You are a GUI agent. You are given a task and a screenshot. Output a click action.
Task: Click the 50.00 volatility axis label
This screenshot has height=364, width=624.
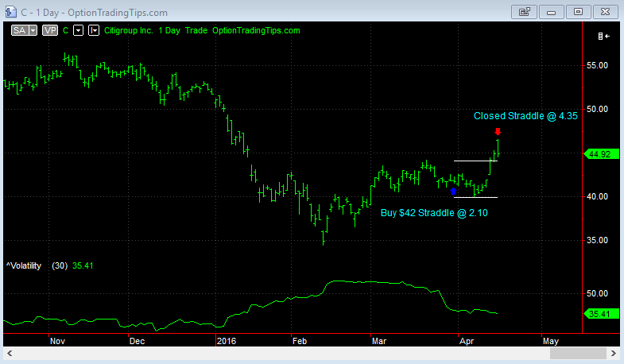click(597, 293)
